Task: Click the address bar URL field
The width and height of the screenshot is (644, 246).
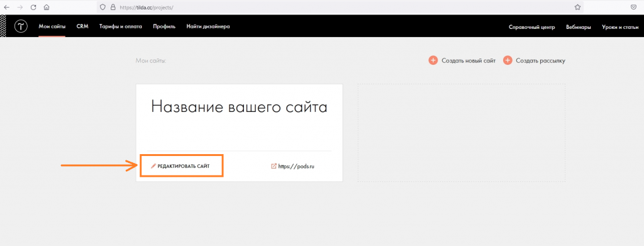Action: (x=340, y=8)
